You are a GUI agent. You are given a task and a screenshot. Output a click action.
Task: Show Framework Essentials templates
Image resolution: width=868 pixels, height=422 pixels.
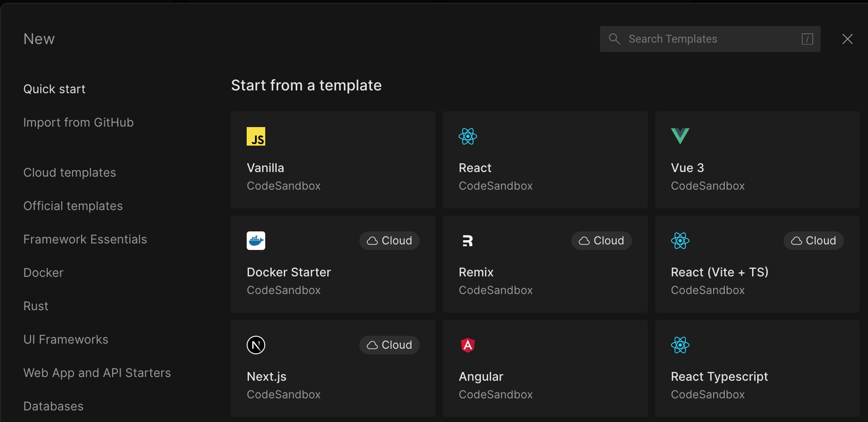85,239
